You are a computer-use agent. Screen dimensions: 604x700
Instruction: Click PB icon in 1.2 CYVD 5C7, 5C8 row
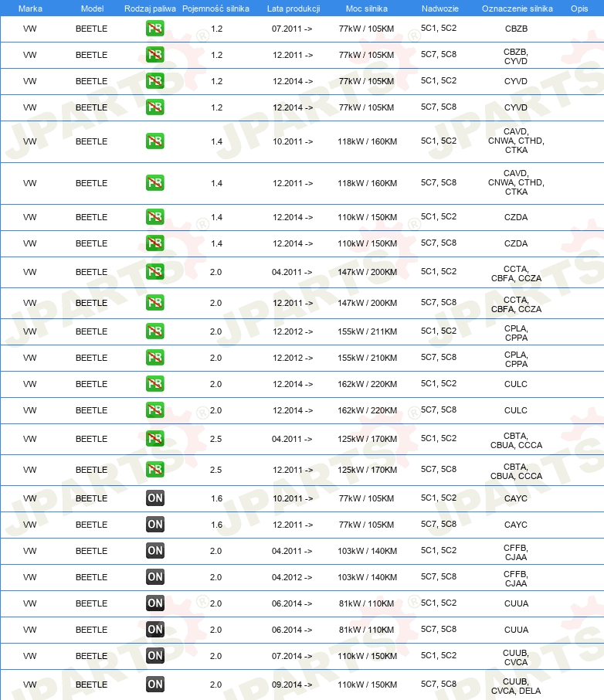(x=155, y=107)
